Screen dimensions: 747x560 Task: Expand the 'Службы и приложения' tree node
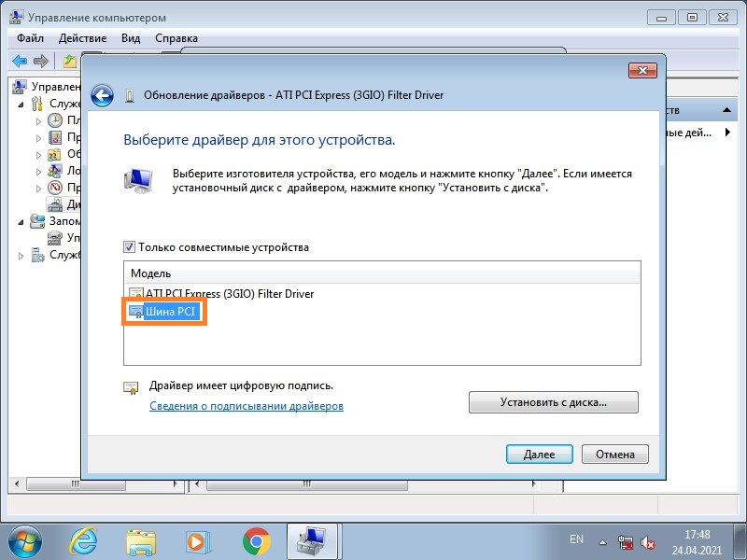(x=22, y=255)
